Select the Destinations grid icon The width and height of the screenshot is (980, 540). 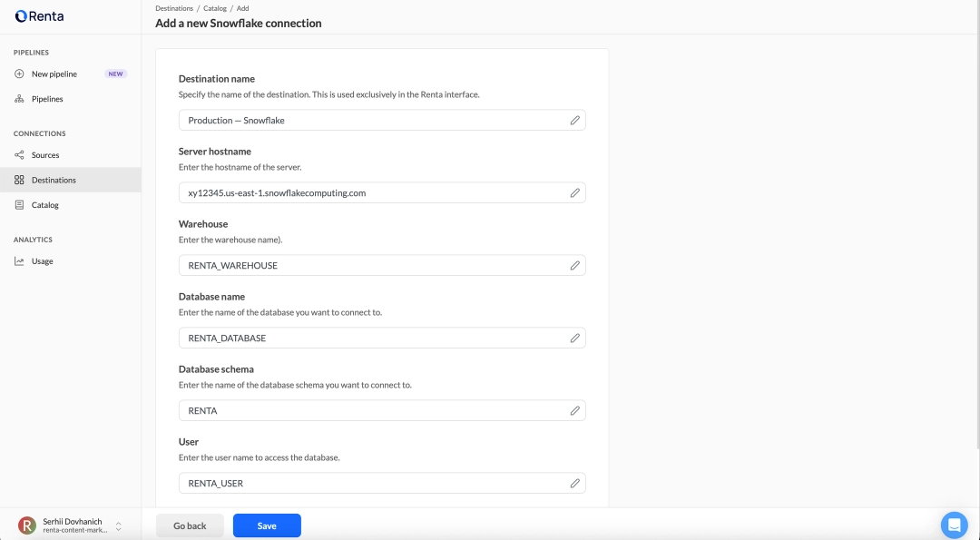point(19,179)
